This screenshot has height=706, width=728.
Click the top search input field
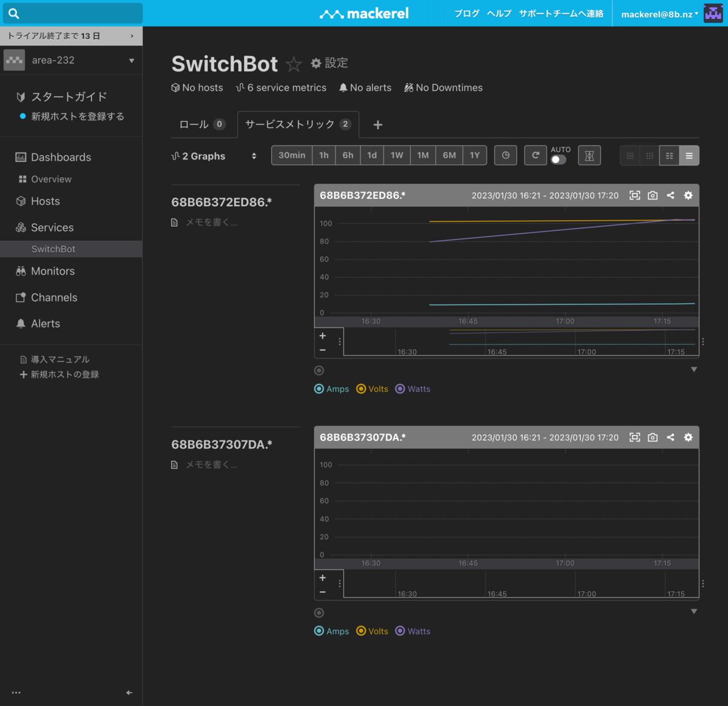(72, 13)
